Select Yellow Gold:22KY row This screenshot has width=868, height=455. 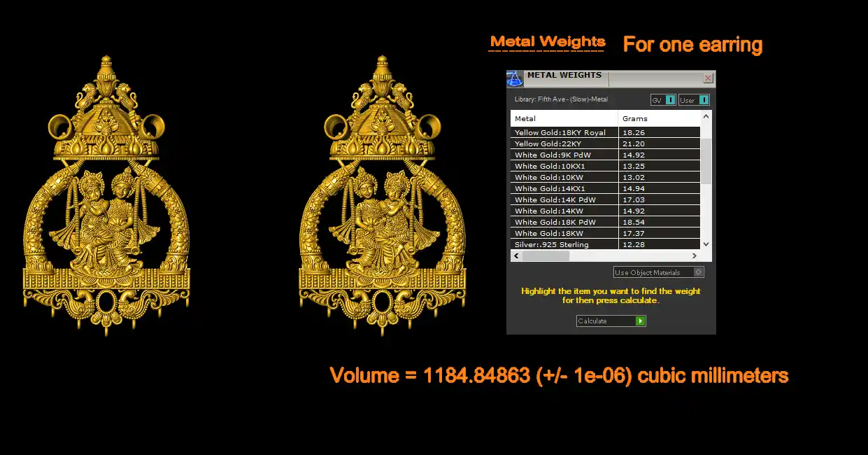(x=564, y=143)
